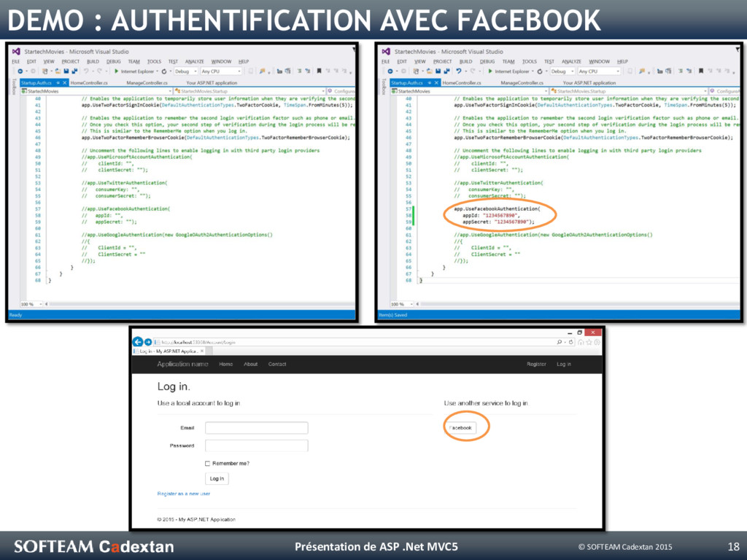
Task: Close the Log in browser tab
Action: pyautogui.click(x=202, y=351)
